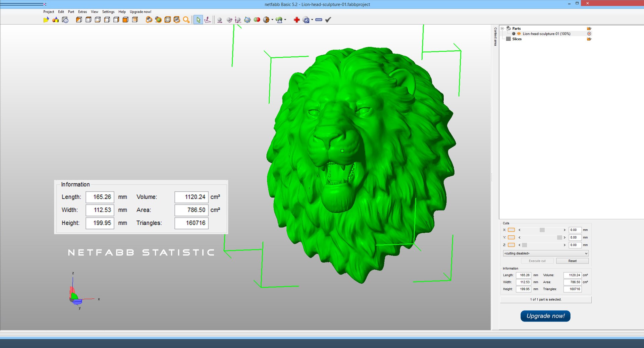Open the Upgrade now! menu item
Viewport: 644px width, 348px height.
[x=141, y=12]
